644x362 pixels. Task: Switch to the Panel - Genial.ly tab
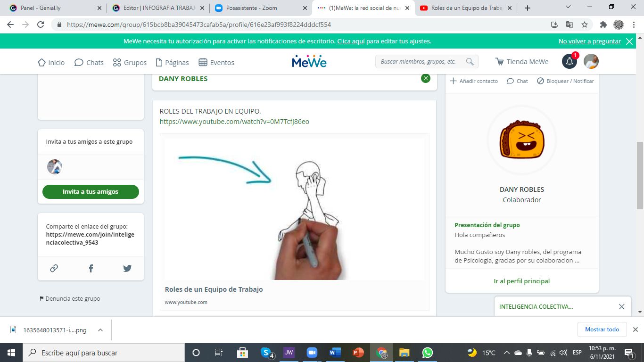coord(56,8)
